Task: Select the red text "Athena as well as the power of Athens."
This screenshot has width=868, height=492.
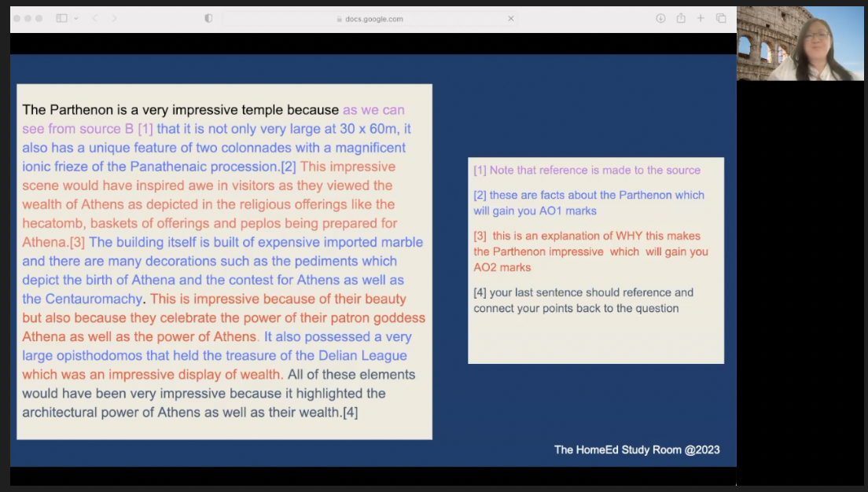Action: [140, 336]
